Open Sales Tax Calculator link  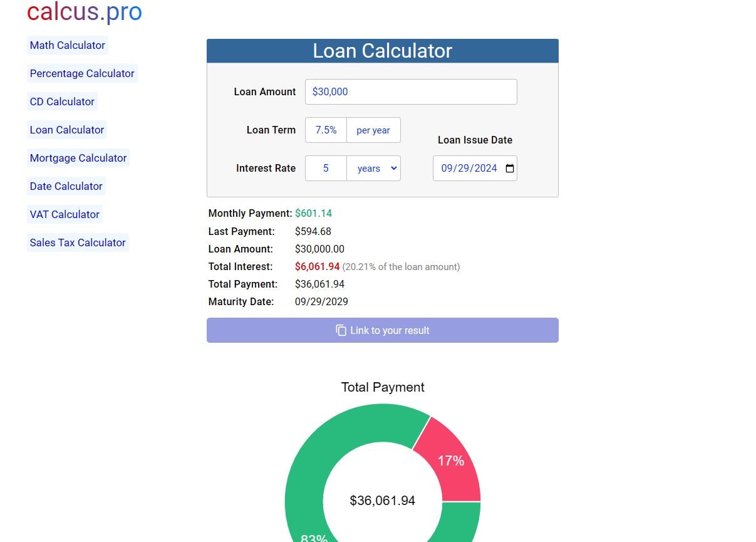click(78, 242)
